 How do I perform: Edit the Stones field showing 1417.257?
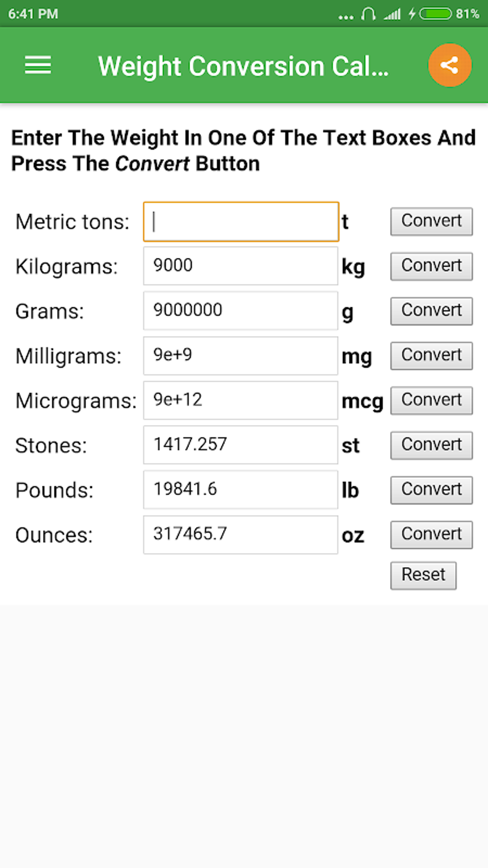tap(241, 445)
